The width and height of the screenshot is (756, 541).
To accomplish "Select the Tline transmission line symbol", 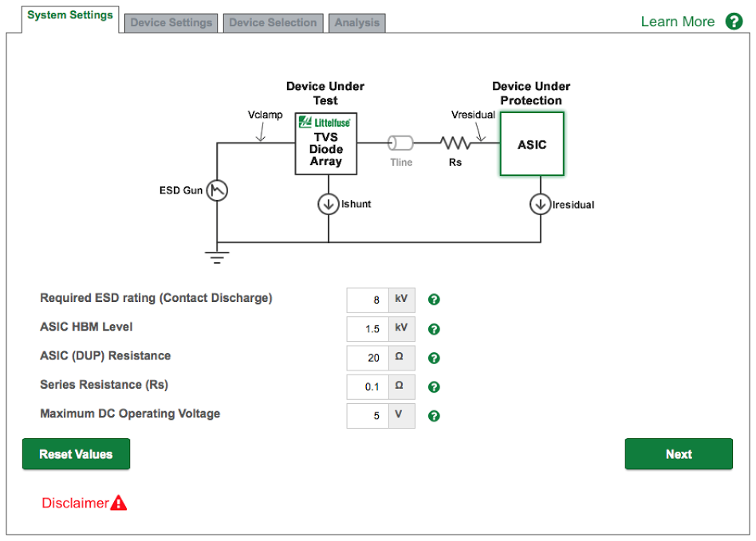I will [x=400, y=143].
